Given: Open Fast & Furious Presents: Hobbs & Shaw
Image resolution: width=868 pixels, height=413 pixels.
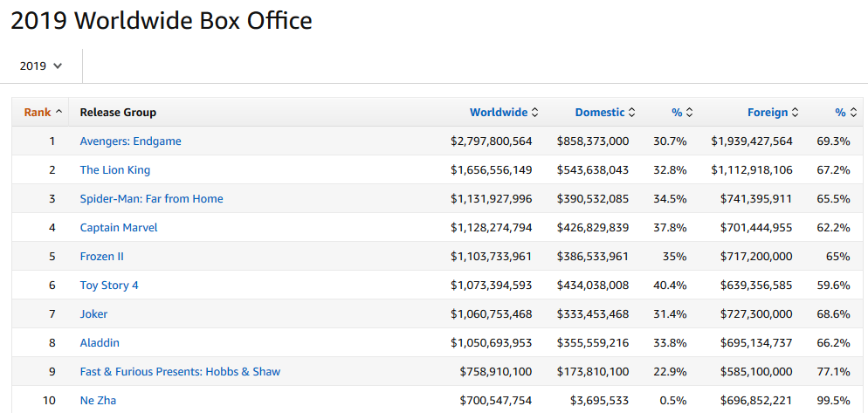Looking at the screenshot, I should pyautogui.click(x=180, y=371).
